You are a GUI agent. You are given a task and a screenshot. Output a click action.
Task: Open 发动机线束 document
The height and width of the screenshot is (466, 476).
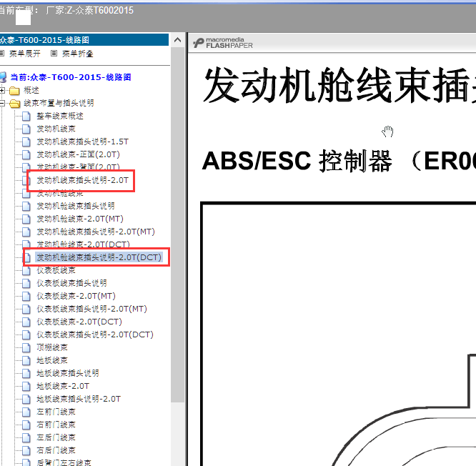pyautogui.click(x=56, y=129)
